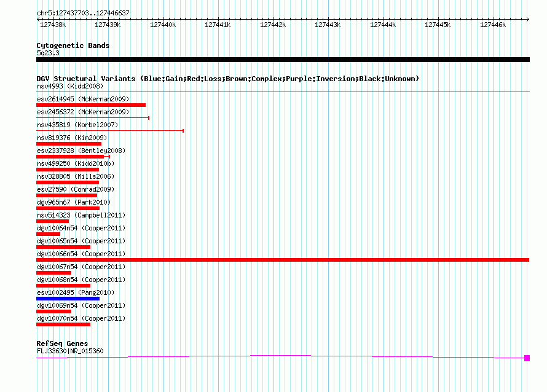Viewport: 547px width, 392px height.
Task: Click the 127446k ruler tick label
Action: pos(493,25)
